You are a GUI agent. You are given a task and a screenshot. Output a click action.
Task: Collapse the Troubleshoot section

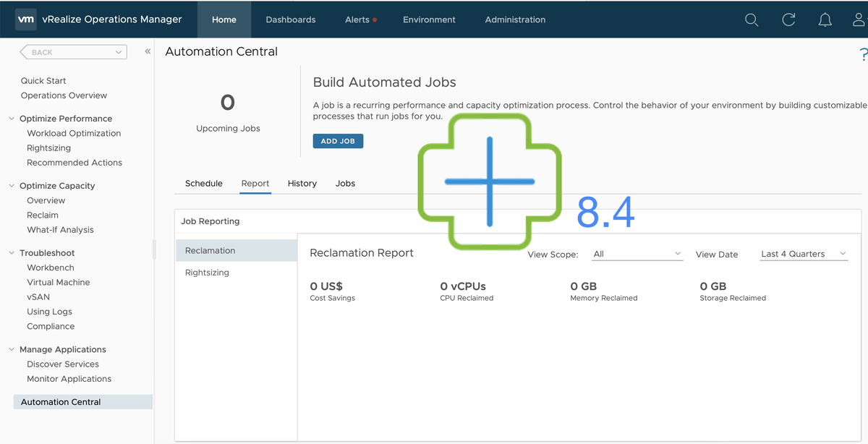12,253
